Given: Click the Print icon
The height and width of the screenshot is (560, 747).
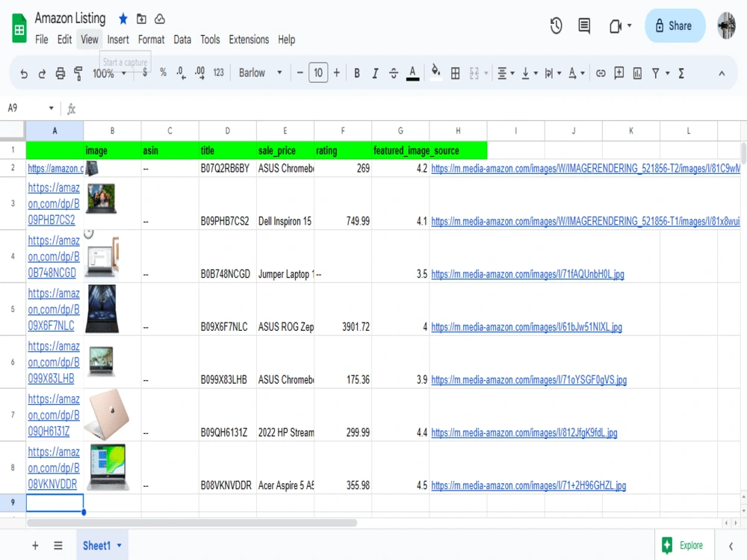Looking at the screenshot, I should click(x=60, y=73).
